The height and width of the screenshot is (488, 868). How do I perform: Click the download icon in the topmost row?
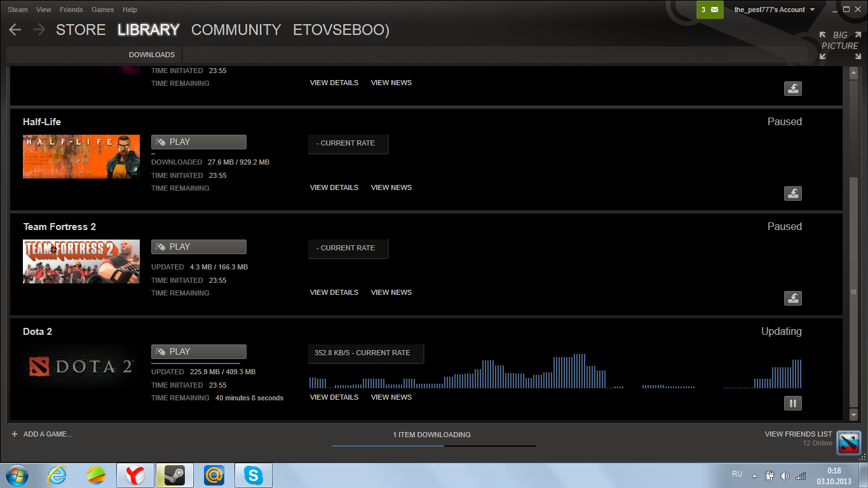793,89
